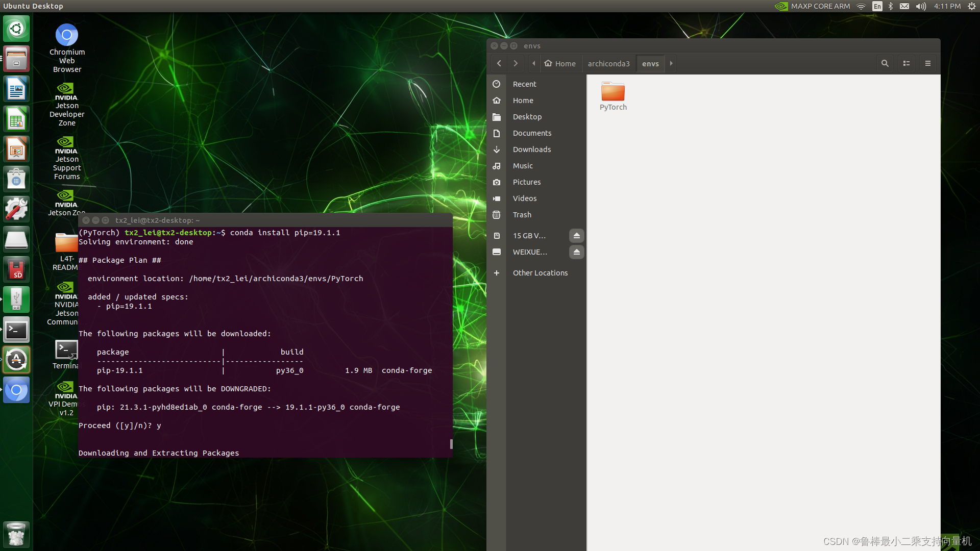The width and height of the screenshot is (980, 551).
Task: Open Desktop in Files sidebar
Action: click(x=536, y=117)
